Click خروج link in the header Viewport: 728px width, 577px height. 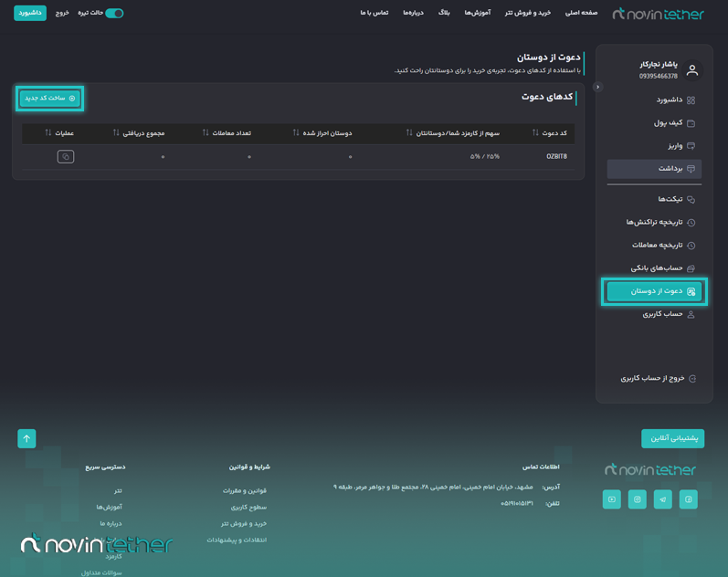pos(62,13)
